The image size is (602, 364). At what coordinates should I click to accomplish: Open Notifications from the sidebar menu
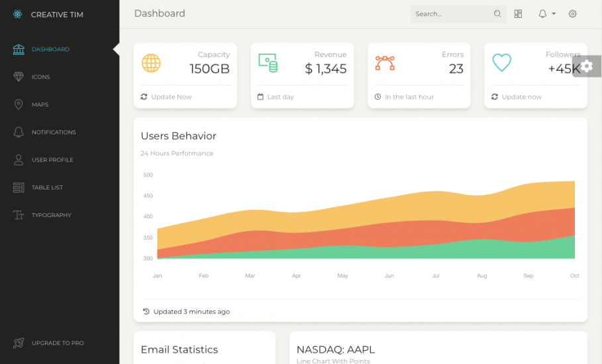pyautogui.click(x=54, y=132)
